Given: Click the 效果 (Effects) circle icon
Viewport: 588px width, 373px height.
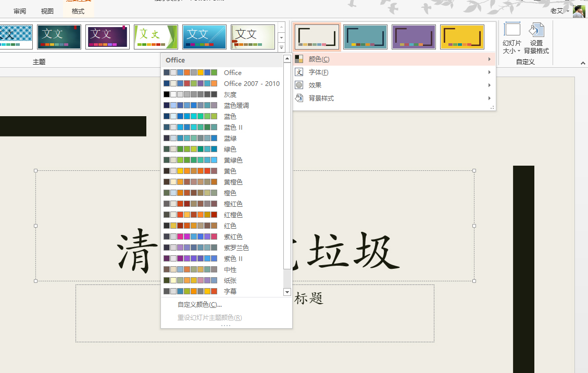Looking at the screenshot, I should pos(298,85).
